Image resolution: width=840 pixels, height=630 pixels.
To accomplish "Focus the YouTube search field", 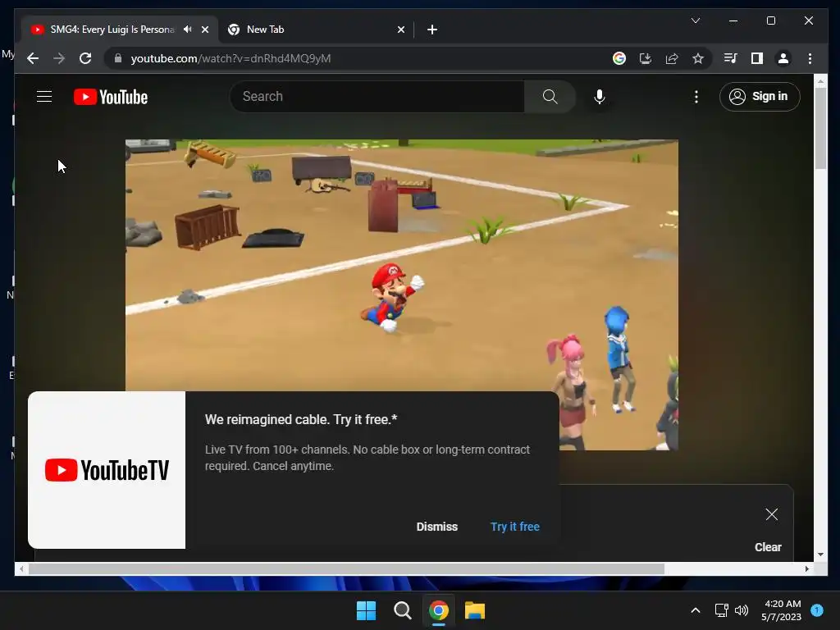I will pos(377,97).
